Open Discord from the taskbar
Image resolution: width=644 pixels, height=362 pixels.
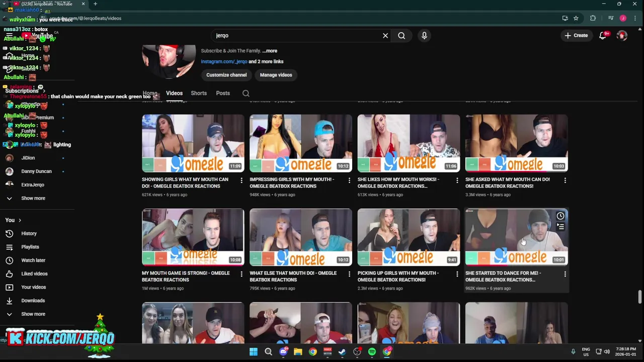coord(283,352)
